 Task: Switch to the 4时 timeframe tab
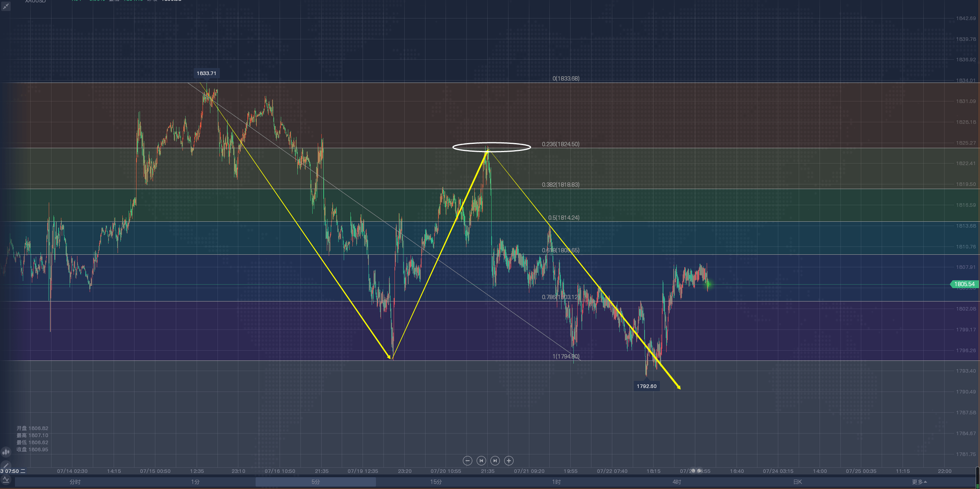pos(677,482)
